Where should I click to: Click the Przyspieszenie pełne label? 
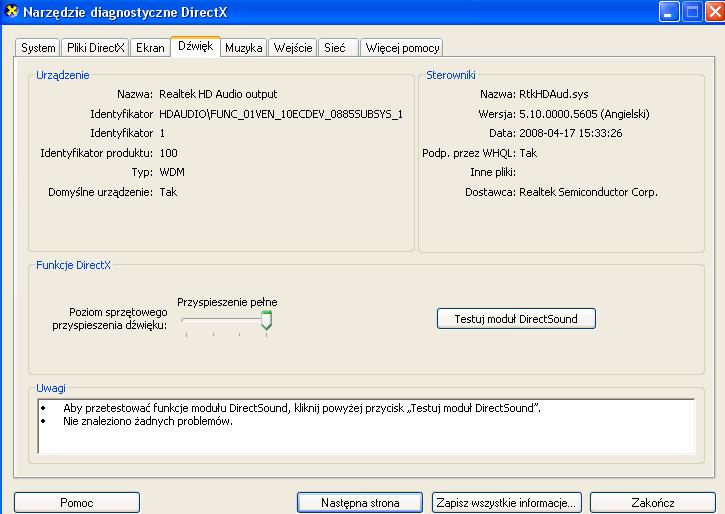pyautogui.click(x=227, y=302)
